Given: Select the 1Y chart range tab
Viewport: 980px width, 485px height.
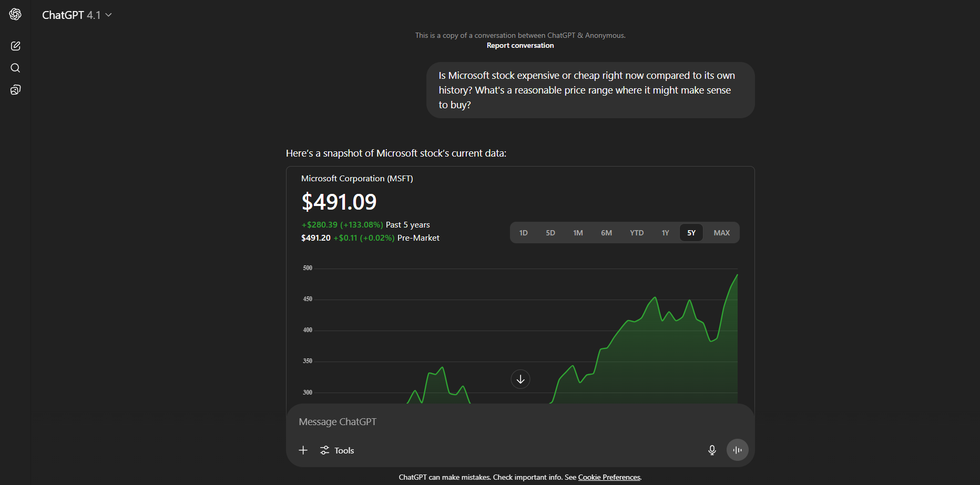Looking at the screenshot, I should coord(665,233).
